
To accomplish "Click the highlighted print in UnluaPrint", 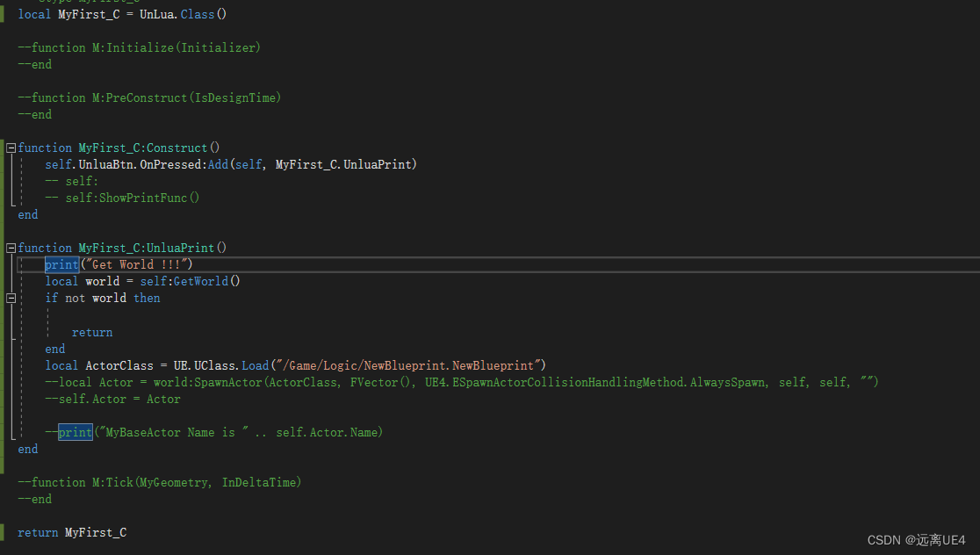I will [x=61, y=264].
